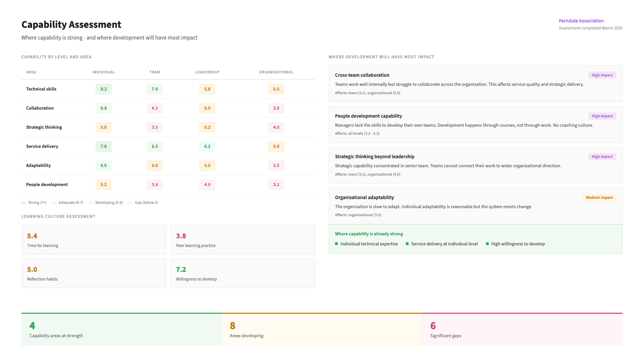Click High impact badge on Cross-team collaboration
This screenshot has width=644, height=362.
point(602,75)
